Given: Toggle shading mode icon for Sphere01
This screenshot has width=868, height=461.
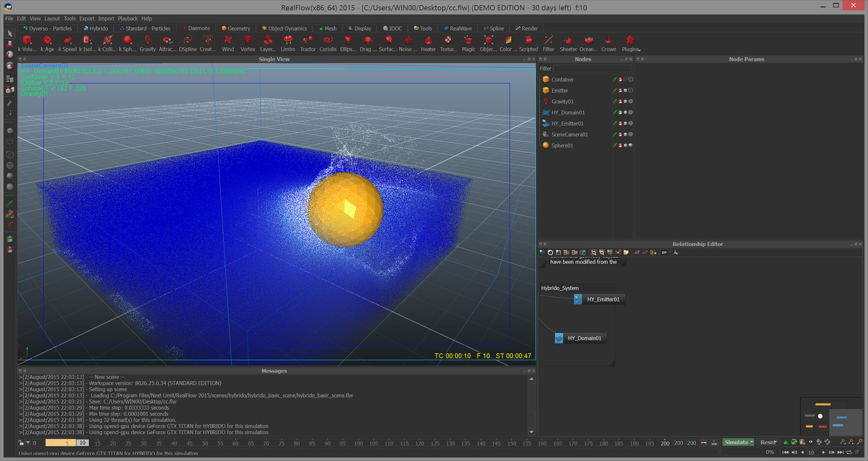Looking at the screenshot, I should [x=630, y=146].
